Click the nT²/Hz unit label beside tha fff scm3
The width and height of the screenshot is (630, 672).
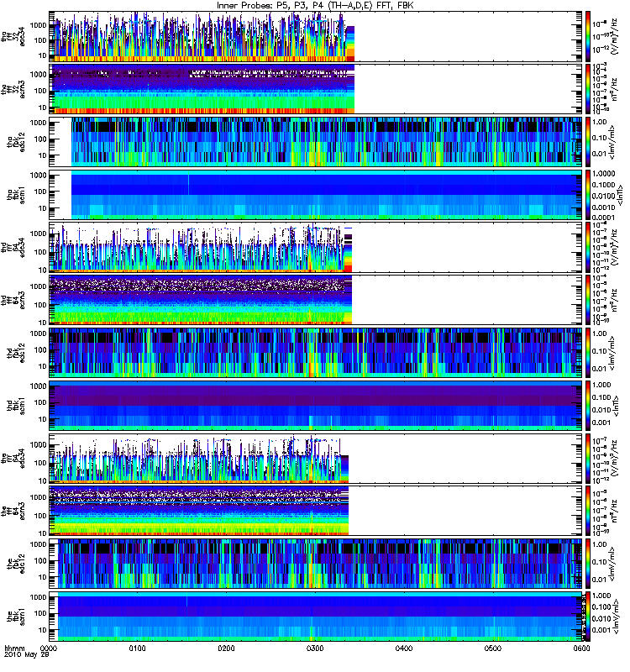(614, 89)
